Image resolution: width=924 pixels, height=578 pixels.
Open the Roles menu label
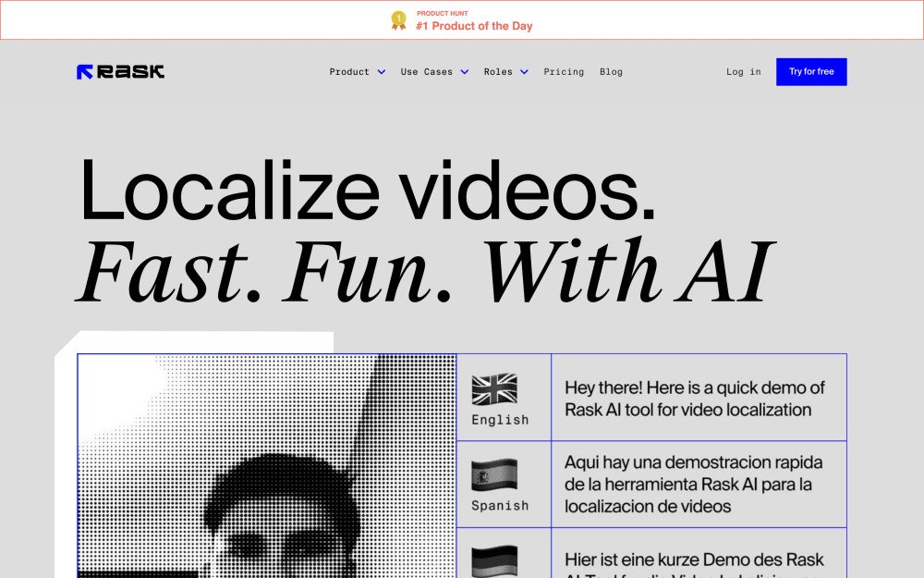click(498, 72)
